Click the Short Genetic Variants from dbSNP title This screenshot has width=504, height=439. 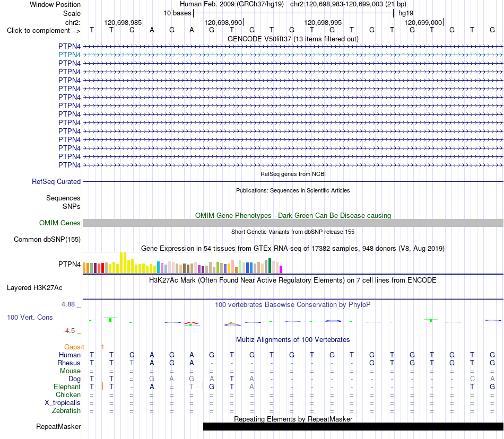(x=293, y=232)
